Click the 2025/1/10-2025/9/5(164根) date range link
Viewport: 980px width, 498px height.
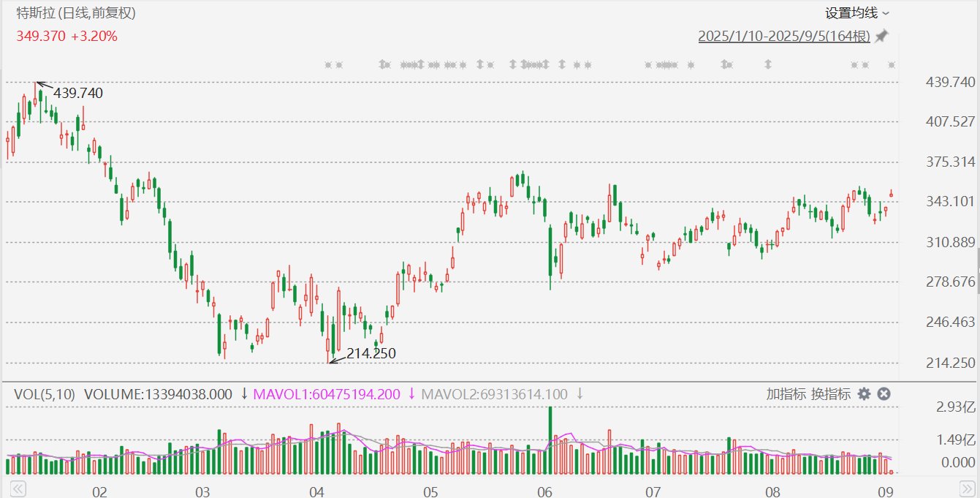pyautogui.click(x=784, y=36)
